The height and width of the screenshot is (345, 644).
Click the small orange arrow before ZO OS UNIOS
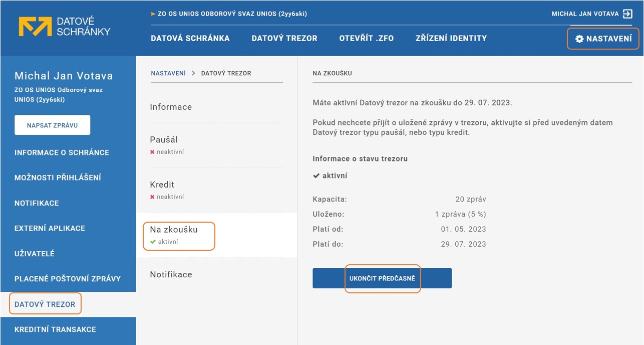point(153,14)
